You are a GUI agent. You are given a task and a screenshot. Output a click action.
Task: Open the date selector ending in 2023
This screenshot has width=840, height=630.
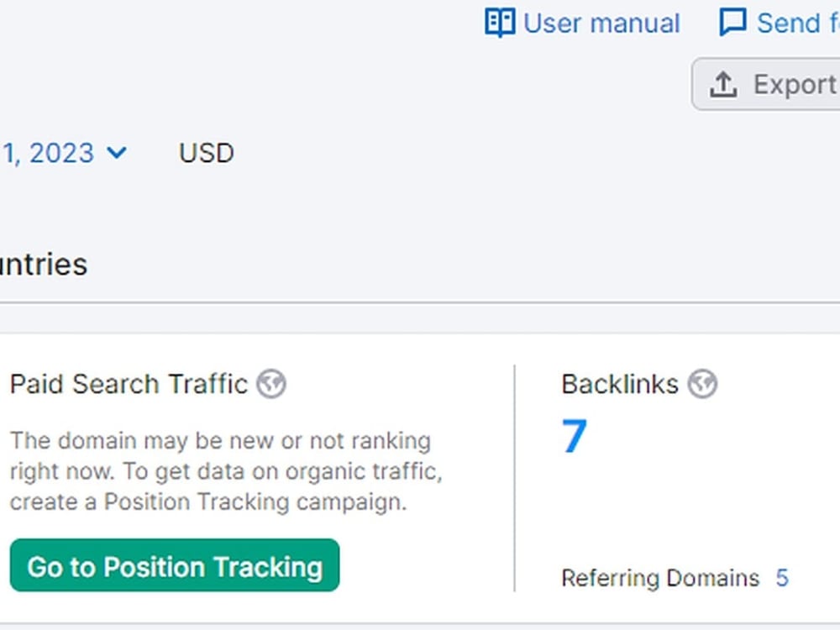[63, 153]
